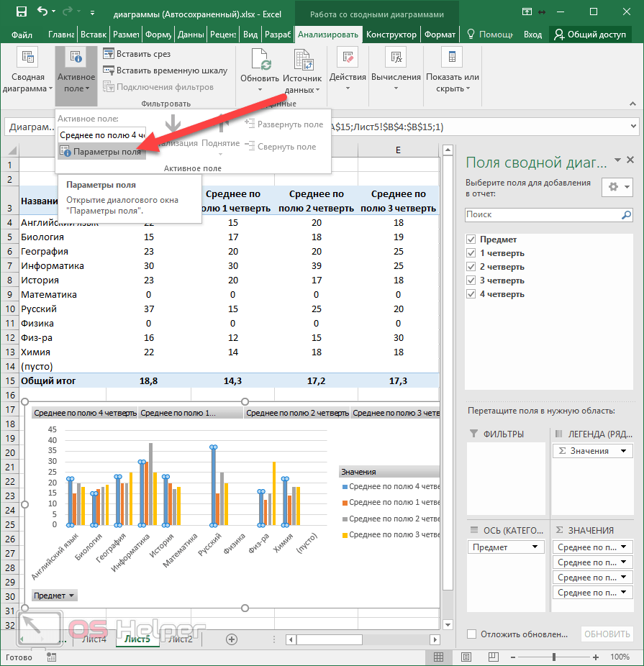Open the Сводная диаграмма ribbon button
Screen dimensions: 644x666
tap(28, 70)
